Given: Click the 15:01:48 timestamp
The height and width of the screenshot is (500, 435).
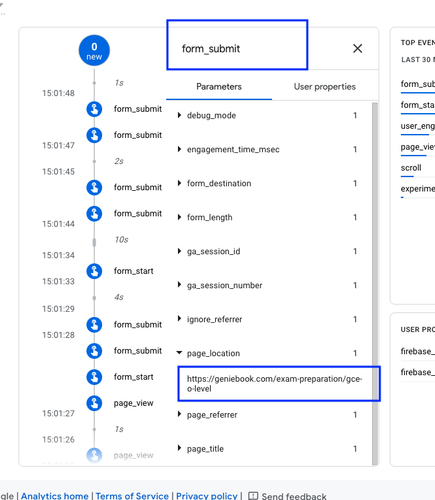Looking at the screenshot, I should (58, 93).
